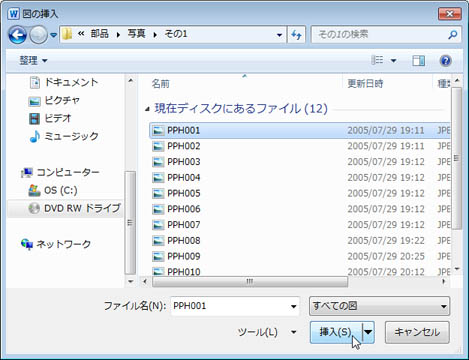469x360 pixels.
Task: Select the PPH007 file
Action: tap(300, 225)
